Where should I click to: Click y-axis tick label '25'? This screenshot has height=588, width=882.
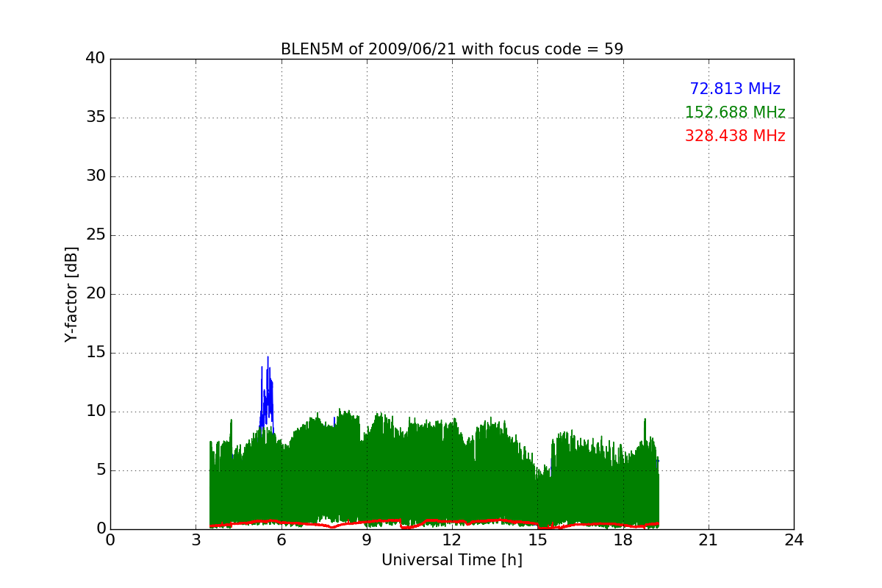(x=96, y=235)
